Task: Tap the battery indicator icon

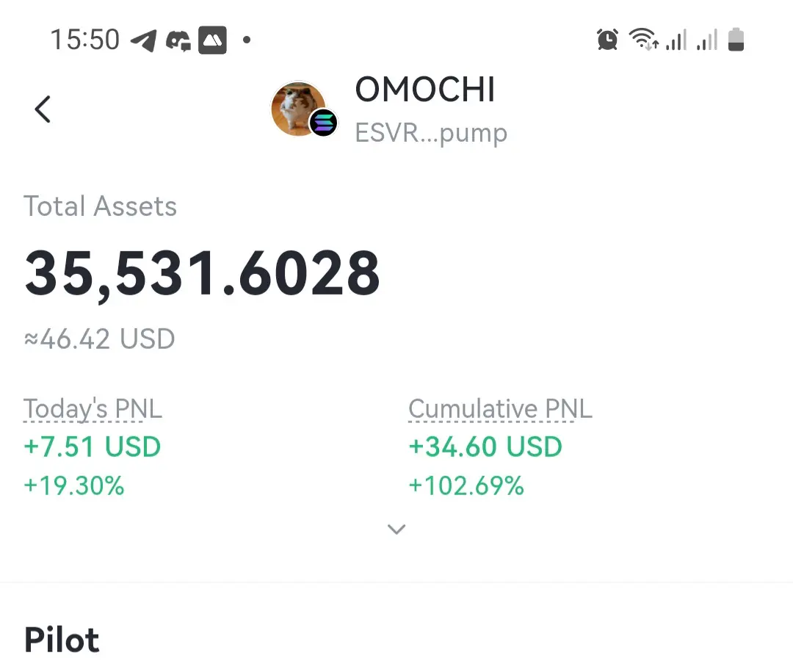Action: pyautogui.click(x=736, y=40)
